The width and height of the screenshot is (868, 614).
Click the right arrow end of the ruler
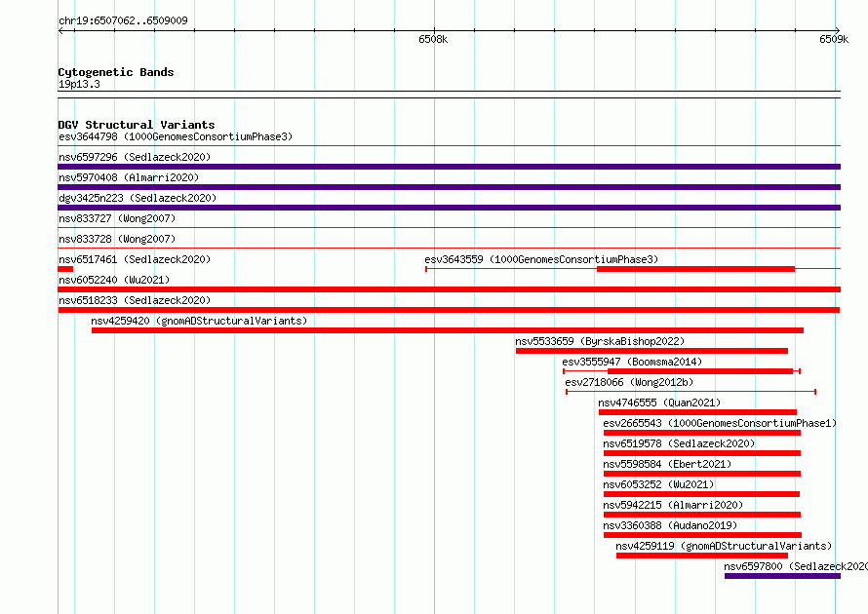tap(838, 30)
